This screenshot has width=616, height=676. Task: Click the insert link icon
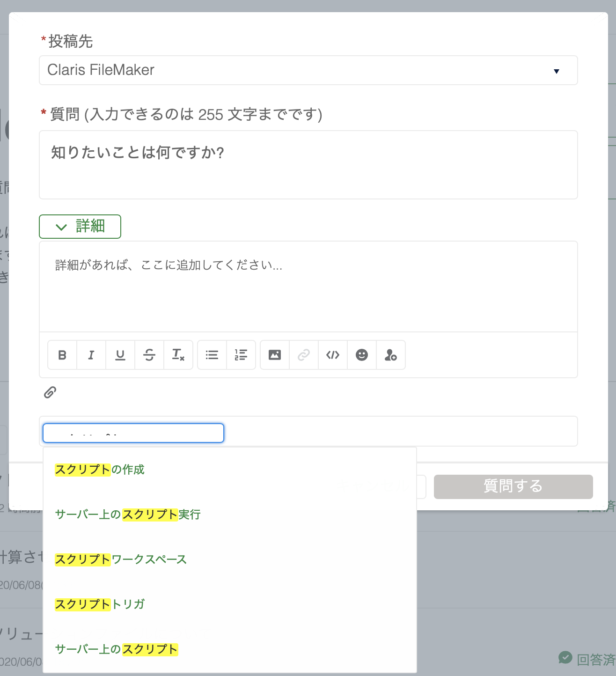(x=304, y=355)
